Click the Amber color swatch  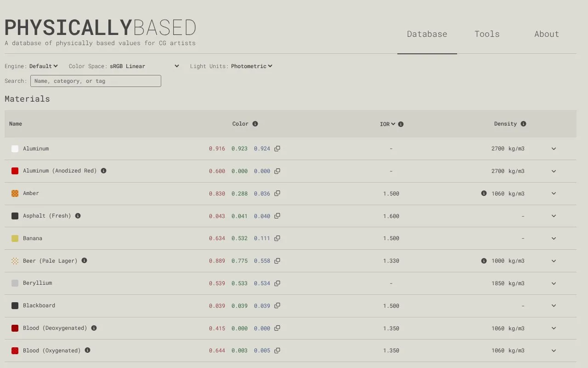[x=15, y=193]
